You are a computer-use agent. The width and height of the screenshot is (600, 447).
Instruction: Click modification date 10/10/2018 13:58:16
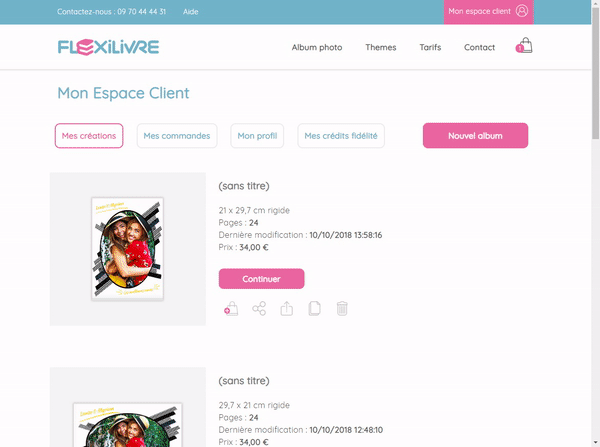click(346, 235)
